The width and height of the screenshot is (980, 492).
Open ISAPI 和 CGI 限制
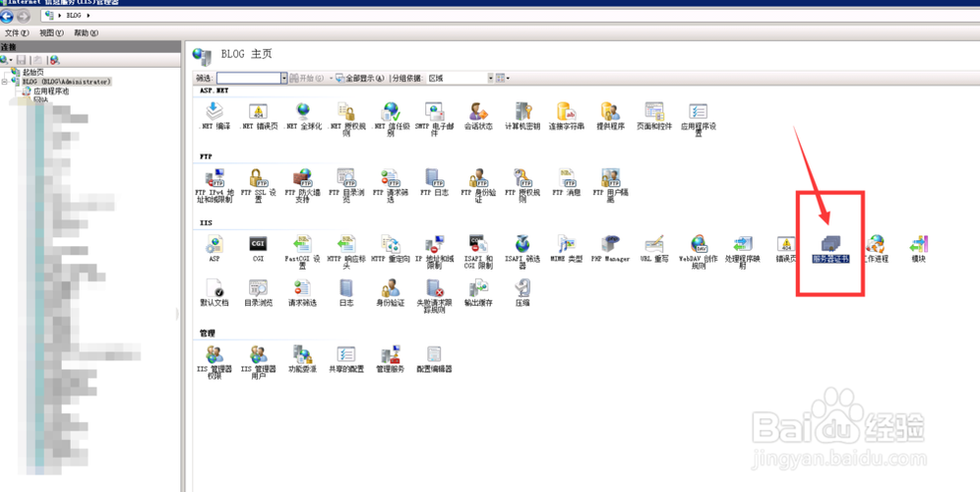tap(479, 252)
